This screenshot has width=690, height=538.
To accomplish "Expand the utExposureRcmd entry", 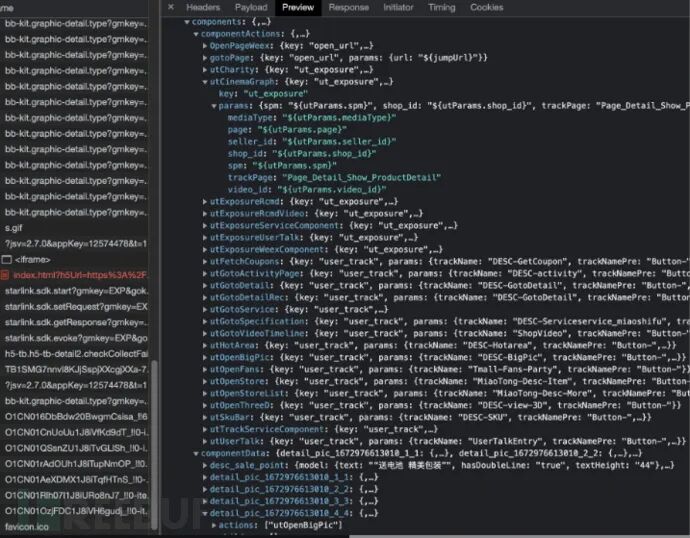I will pyautogui.click(x=205, y=201).
